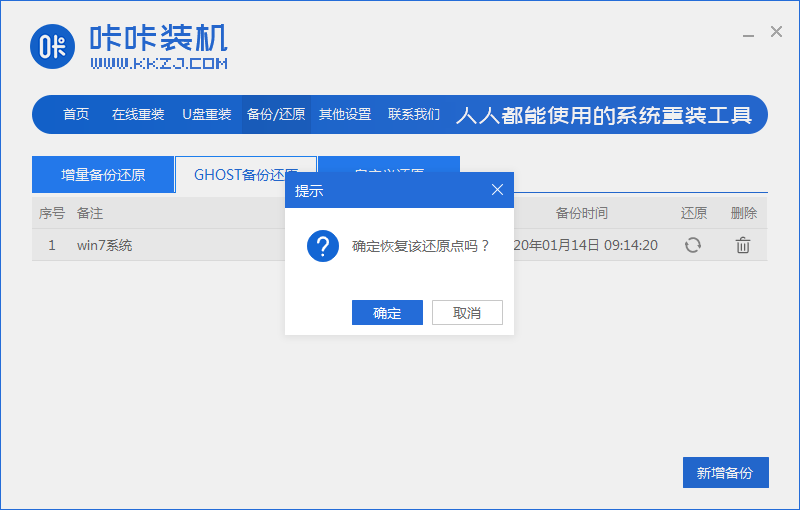The width and height of the screenshot is (800, 510).
Task: Select U盘重装 in the navigation bar
Action: (207, 115)
